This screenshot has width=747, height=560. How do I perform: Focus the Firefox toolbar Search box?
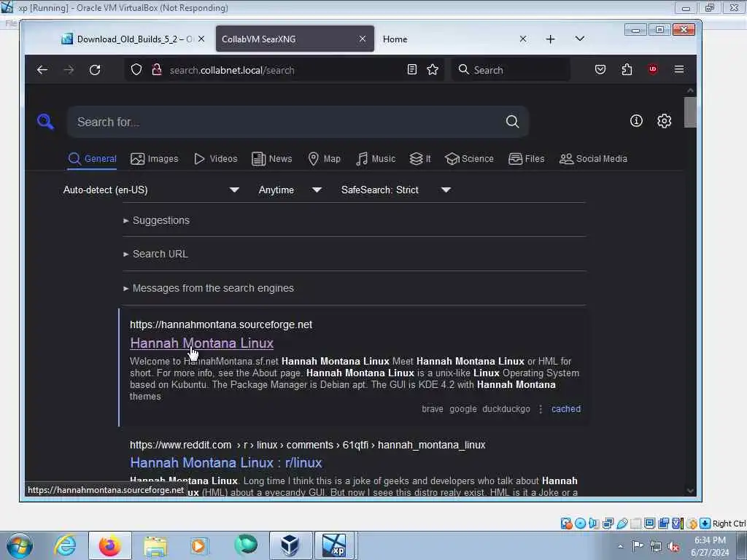coord(511,70)
